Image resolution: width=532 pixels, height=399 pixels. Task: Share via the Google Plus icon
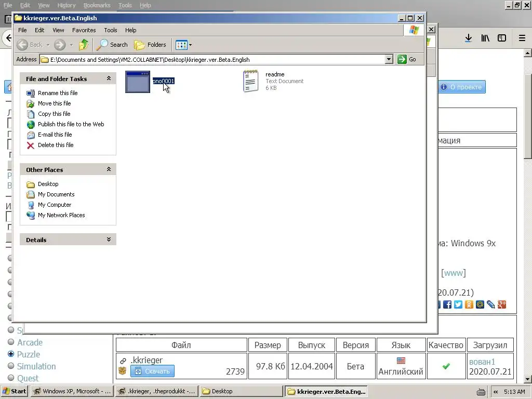click(502, 304)
